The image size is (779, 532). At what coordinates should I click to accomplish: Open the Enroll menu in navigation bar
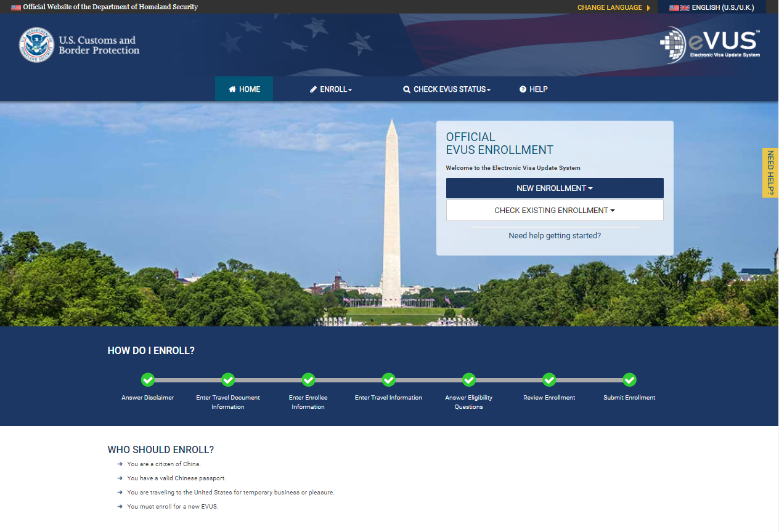331,89
